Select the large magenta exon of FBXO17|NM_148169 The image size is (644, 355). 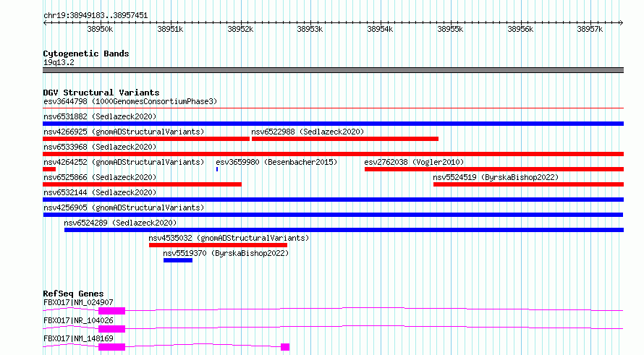tap(111, 347)
